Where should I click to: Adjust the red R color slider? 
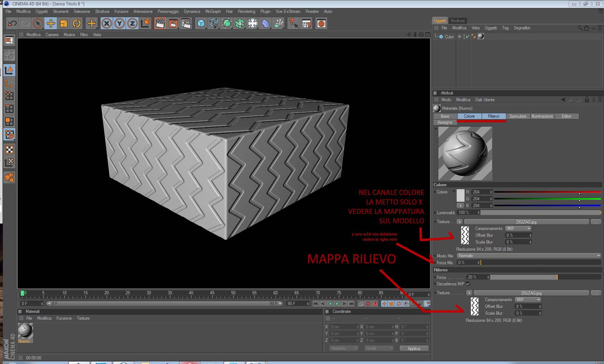tap(547, 192)
